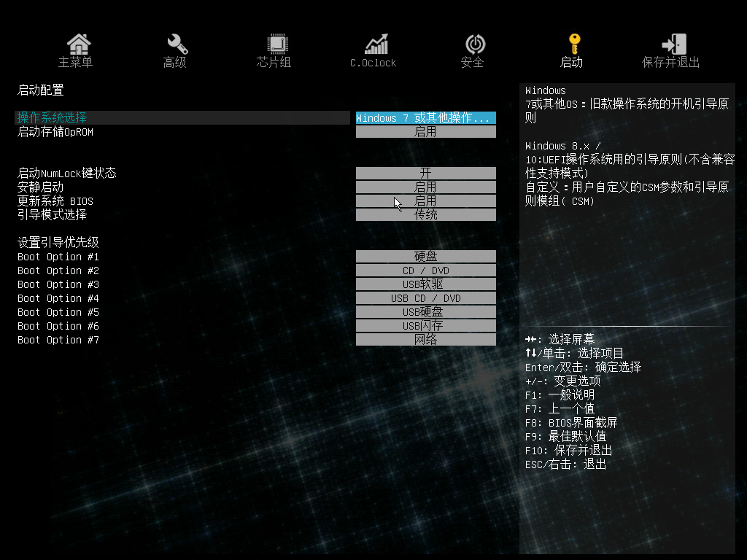Expand 引导模式选择 dropdown showing 传统
This screenshot has width=747, height=560.
425,215
